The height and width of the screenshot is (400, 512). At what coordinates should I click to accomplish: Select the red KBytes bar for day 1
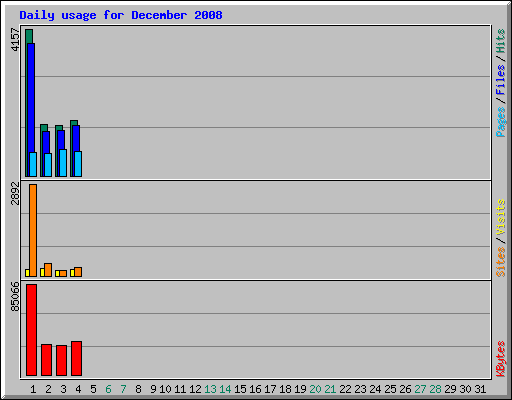31,330
